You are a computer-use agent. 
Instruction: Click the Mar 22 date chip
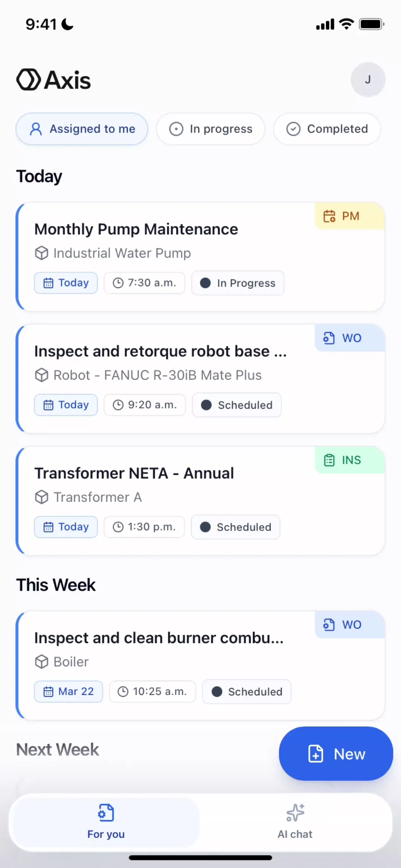[x=69, y=691]
